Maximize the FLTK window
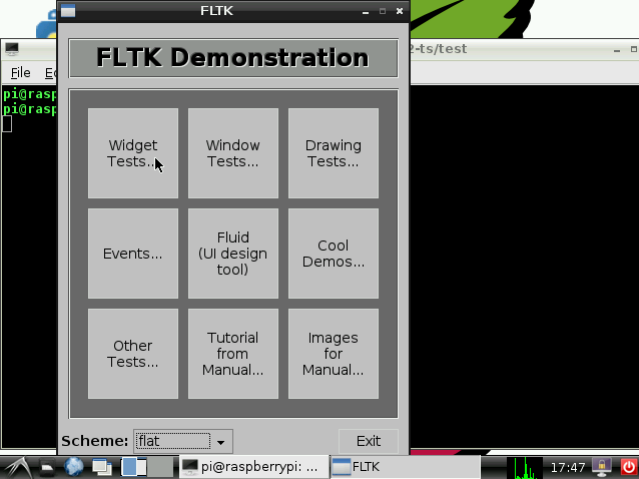The height and width of the screenshot is (479, 639). tap(382, 11)
